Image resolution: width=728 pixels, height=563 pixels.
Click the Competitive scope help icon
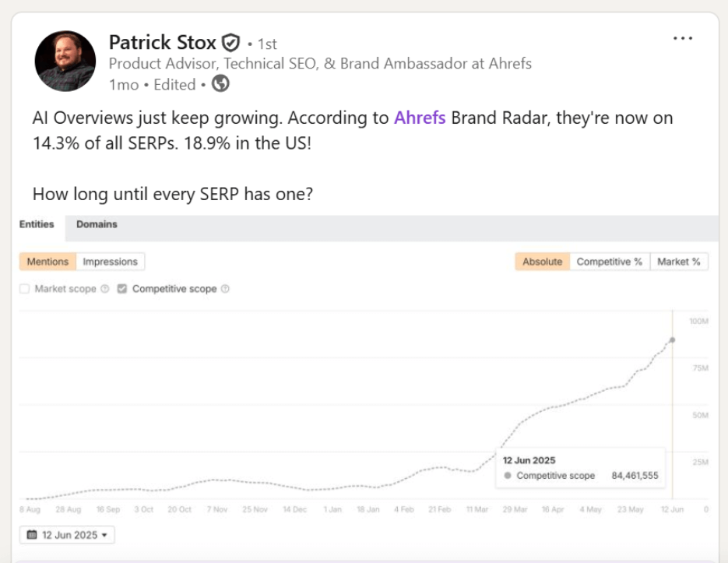click(225, 289)
